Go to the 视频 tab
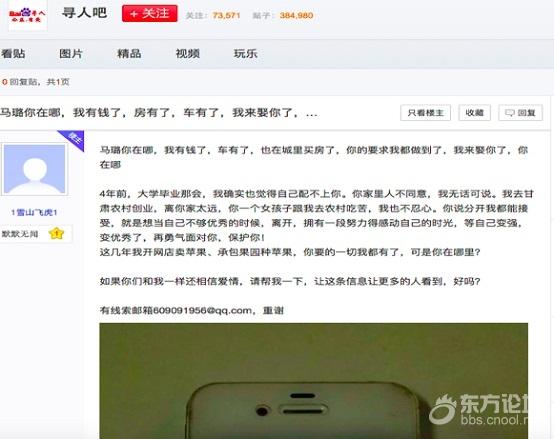Viewport: 554px width, 439px height. (188, 54)
